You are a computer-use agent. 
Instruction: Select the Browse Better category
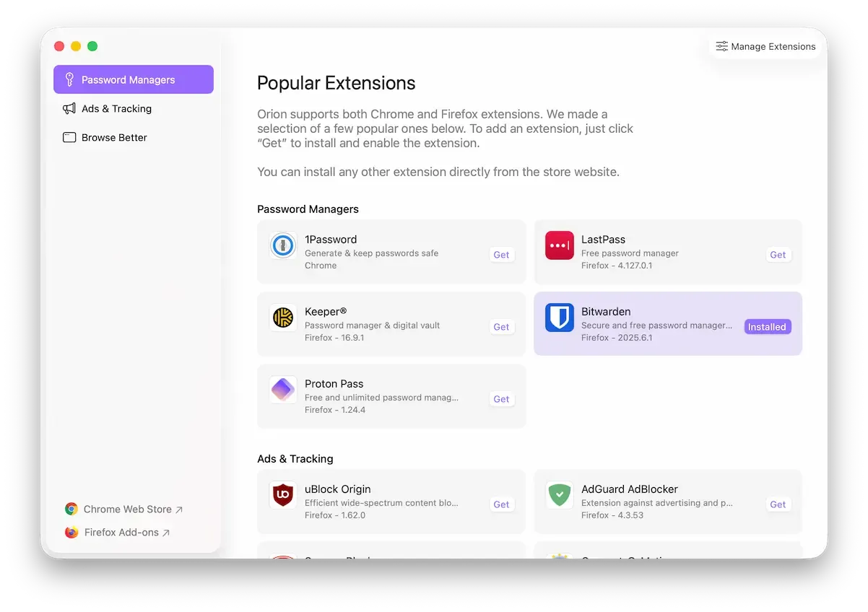[114, 137]
